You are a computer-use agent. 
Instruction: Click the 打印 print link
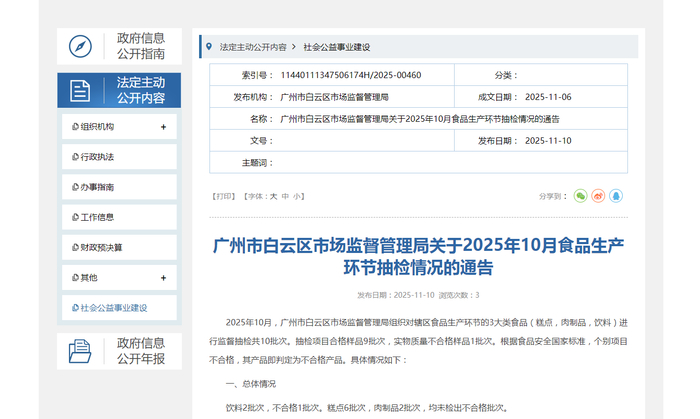(x=223, y=197)
